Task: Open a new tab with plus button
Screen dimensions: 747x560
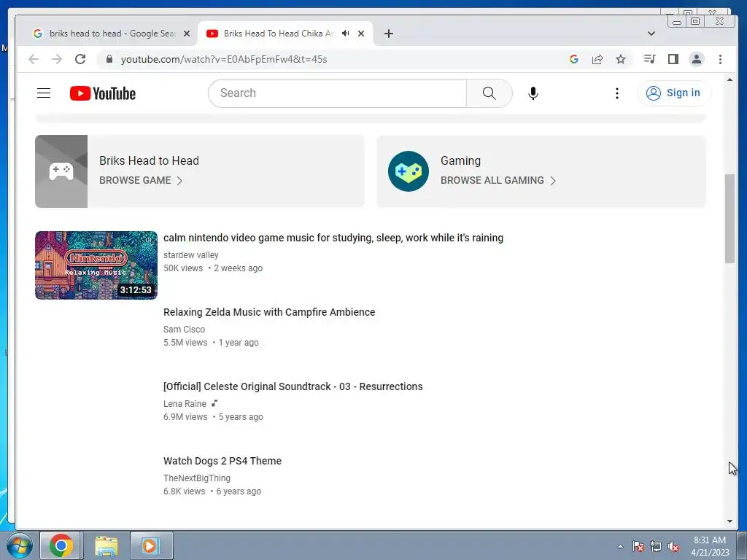Action: 389,34
